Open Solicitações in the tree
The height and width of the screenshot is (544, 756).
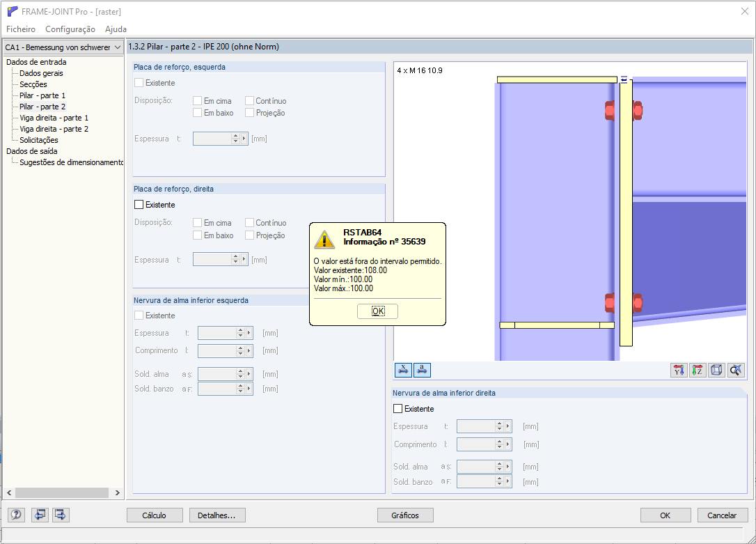39,139
